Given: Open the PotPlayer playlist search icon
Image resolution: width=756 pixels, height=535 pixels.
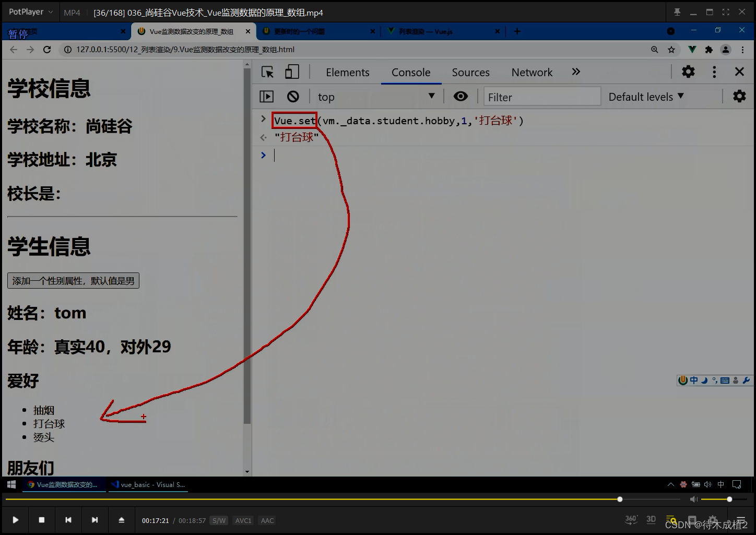Looking at the screenshot, I should (671, 520).
